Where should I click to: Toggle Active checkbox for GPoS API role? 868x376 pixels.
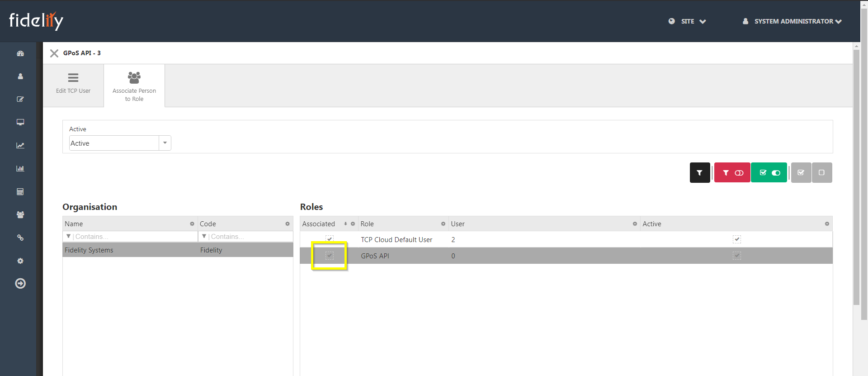click(737, 256)
